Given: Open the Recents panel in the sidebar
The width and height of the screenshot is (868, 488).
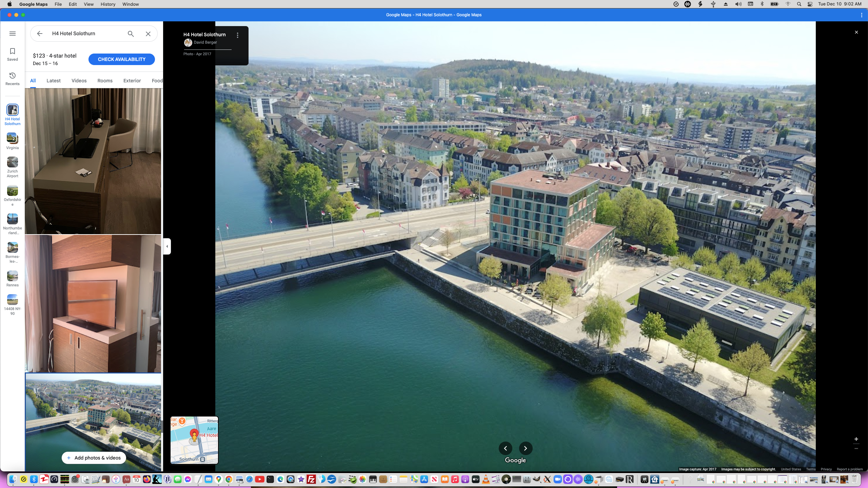Looking at the screenshot, I should click(x=12, y=78).
